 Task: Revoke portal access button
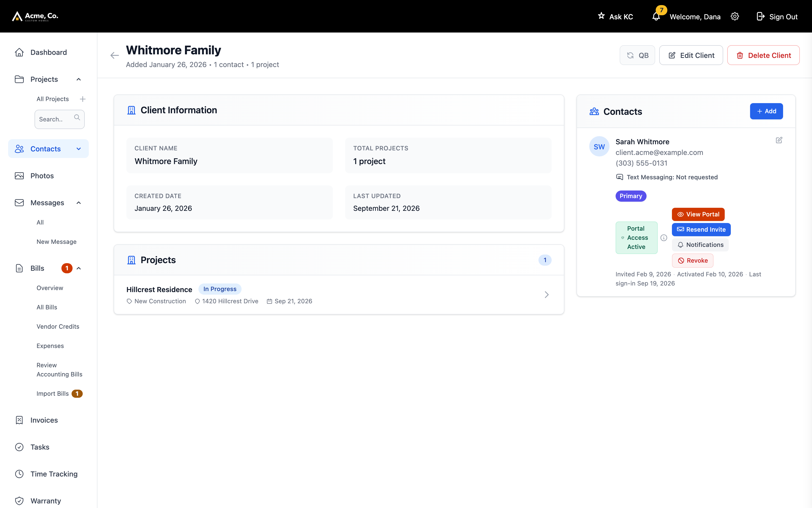tap(692, 260)
